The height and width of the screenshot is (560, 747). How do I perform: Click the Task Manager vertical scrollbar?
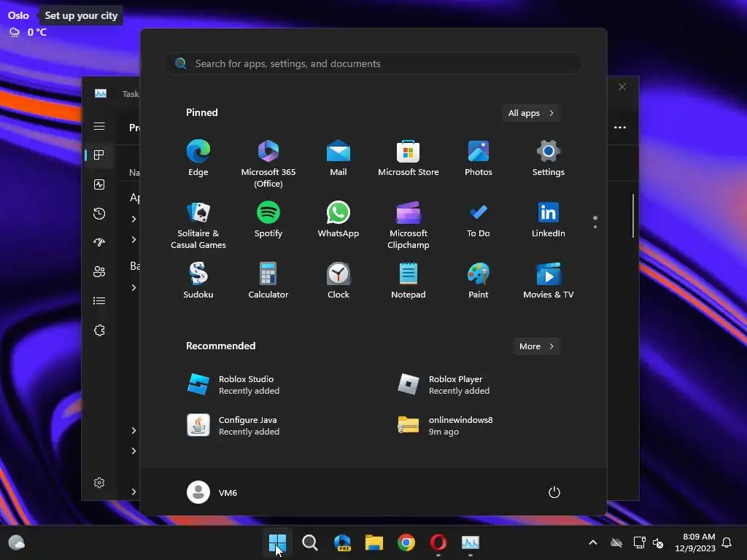[633, 216]
